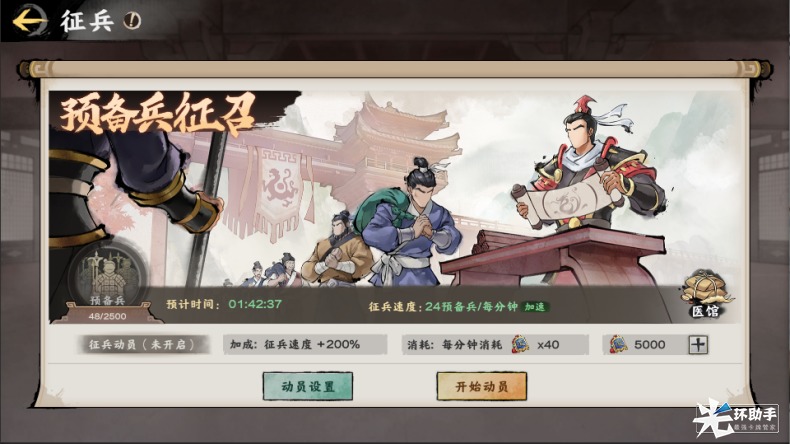Click the 消耗 每分钟消耗 cost box
This screenshot has width=790, height=444.
click(495, 345)
